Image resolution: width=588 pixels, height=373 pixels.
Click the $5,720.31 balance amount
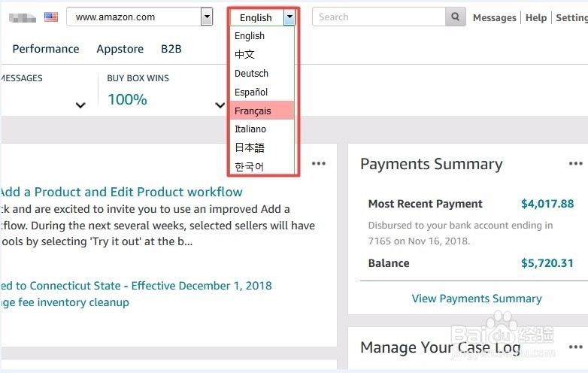(x=547, y=263)
